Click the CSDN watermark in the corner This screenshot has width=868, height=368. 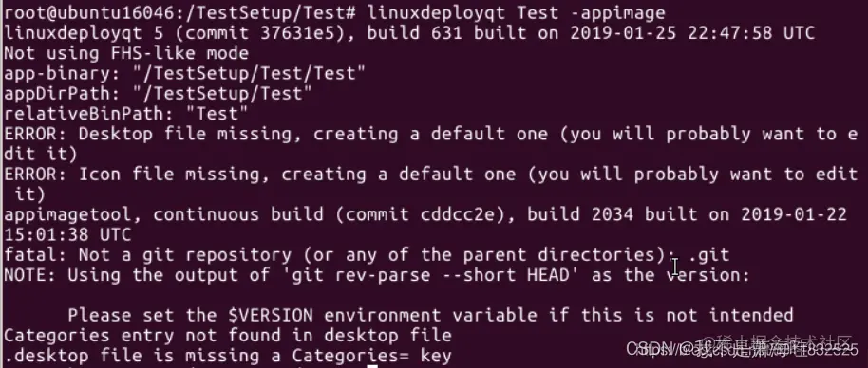tap(742, 348)
